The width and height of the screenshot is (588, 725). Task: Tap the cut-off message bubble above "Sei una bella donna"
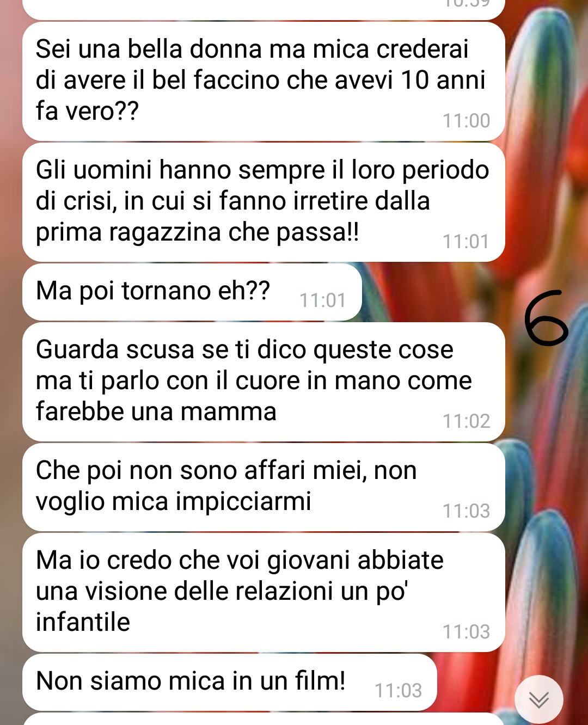tap(264, 9)
